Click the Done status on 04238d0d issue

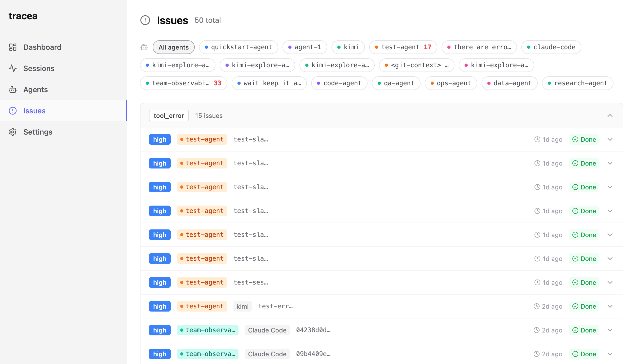pos(584,330)
